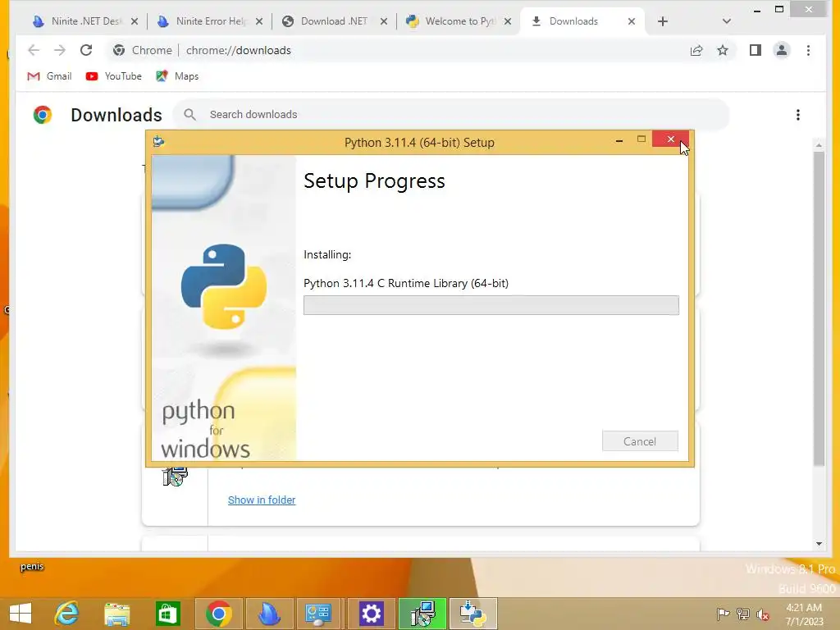Open Ninite app in taskbar
This screenshot has height=630, width=840.
(269, 614)
